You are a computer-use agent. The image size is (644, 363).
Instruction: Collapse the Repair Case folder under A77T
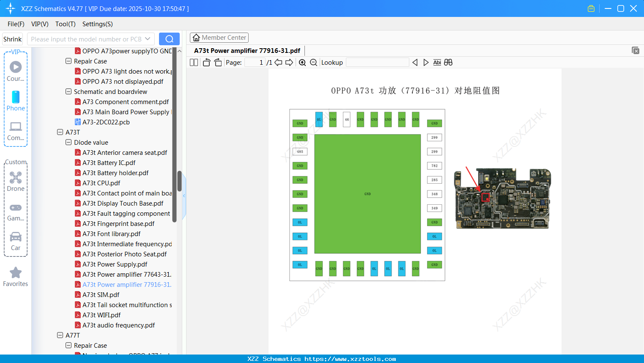(69, 346)
